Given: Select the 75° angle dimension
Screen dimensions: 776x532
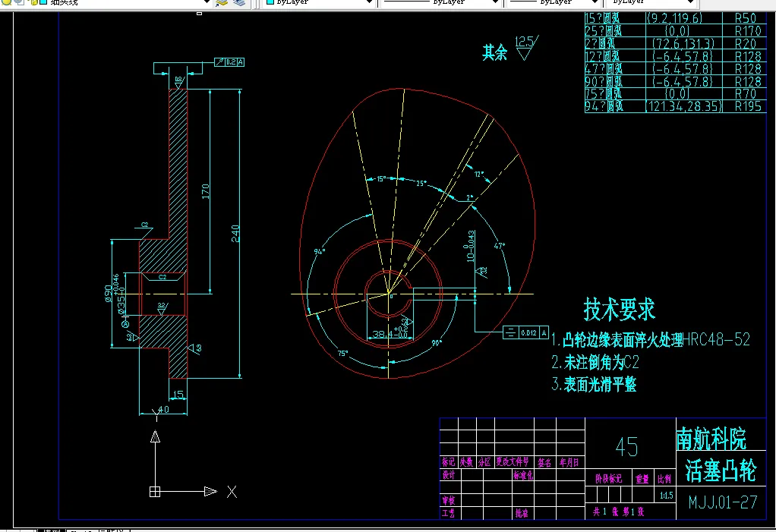Looking at the screenshot, I should 343,353.
